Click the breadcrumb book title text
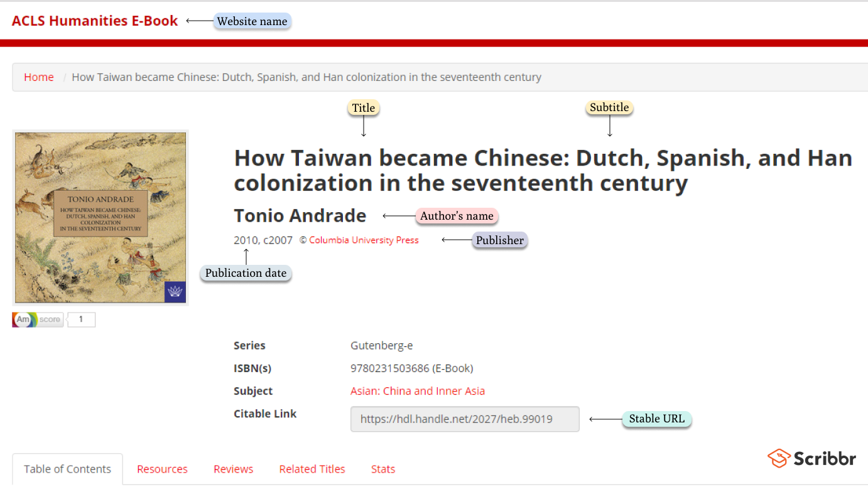Viewport: 868px width, 487px height. pyautogui.click(x=307, y=77)
